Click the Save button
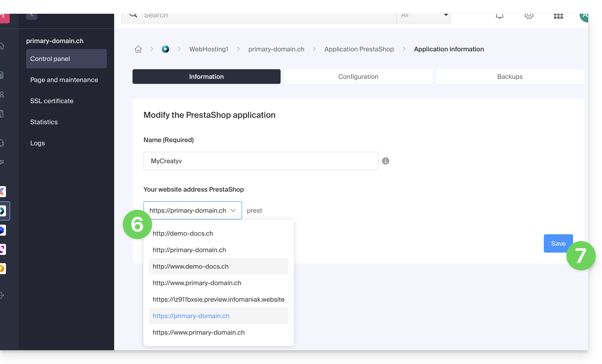 click(x=558, y=243)
